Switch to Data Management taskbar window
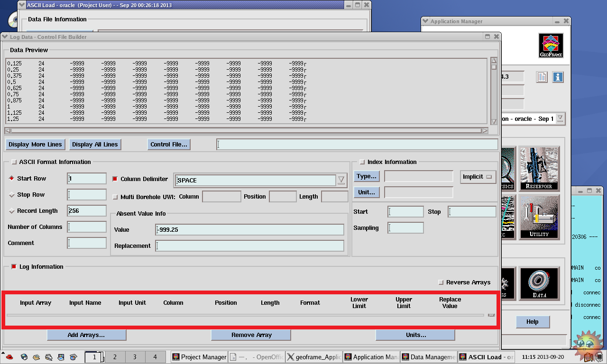 point(428,357)
